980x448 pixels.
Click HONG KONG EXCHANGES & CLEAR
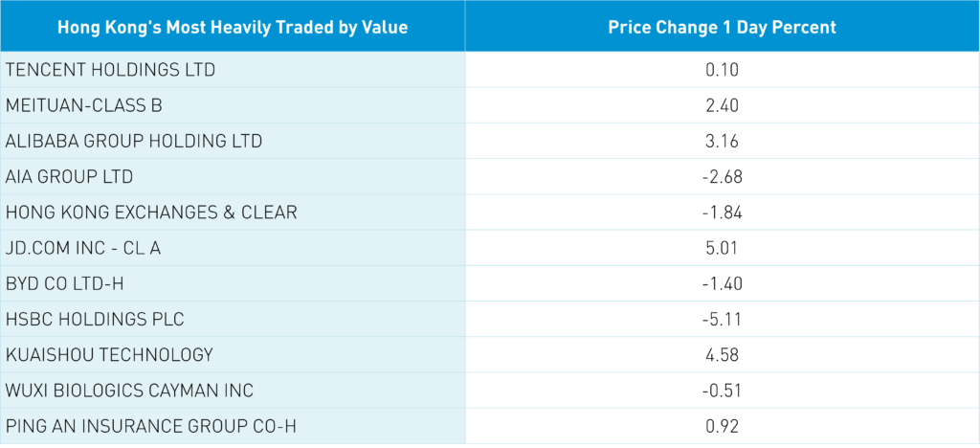[x=151, y=212]
